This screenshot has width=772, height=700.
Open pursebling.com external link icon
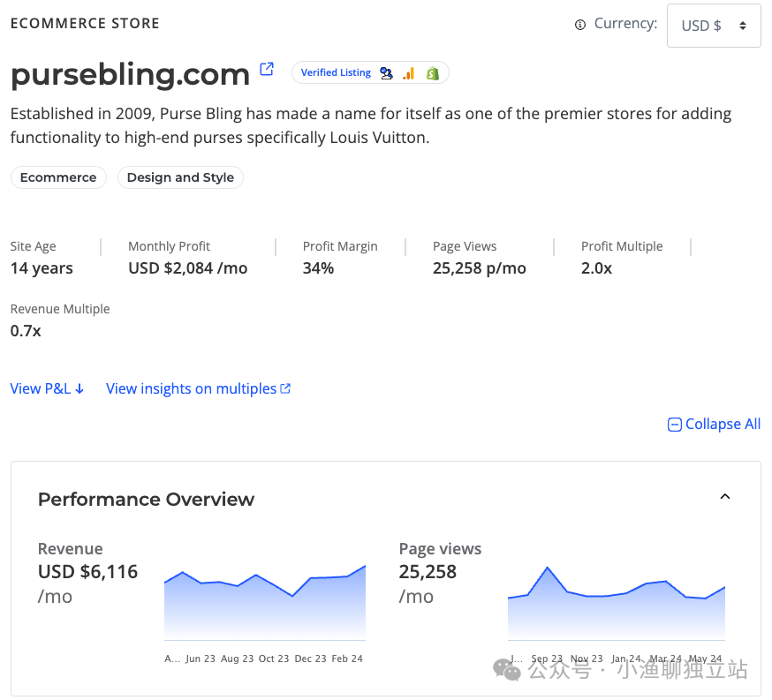coord(267,69)
